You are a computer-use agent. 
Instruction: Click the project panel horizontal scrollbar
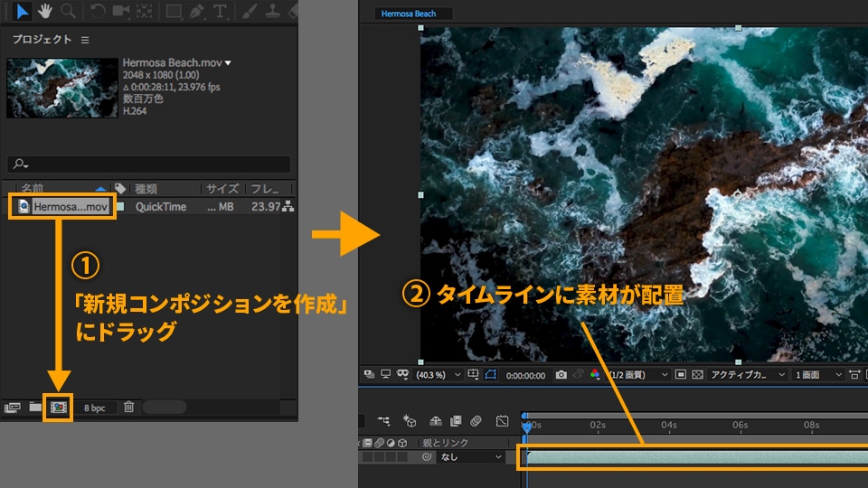(x=165, y=408)
